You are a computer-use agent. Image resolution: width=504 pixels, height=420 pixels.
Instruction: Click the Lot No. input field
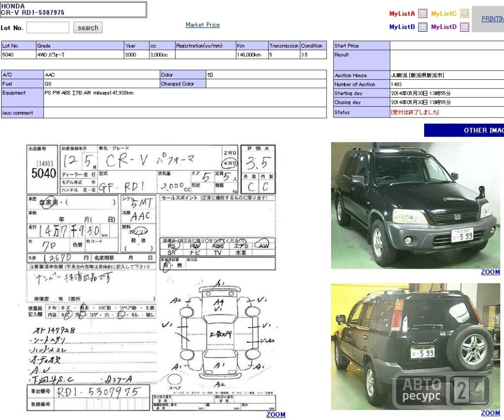point(48,27)
